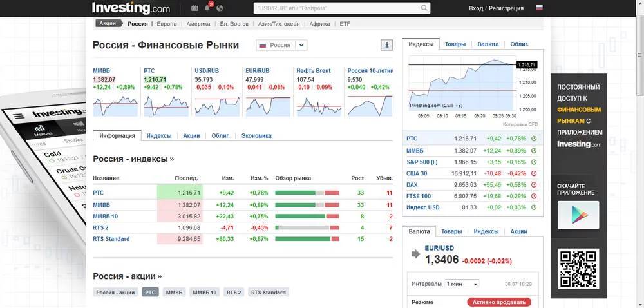Open the Россия country dropdown
644x308 pixels.
(281, 45)
